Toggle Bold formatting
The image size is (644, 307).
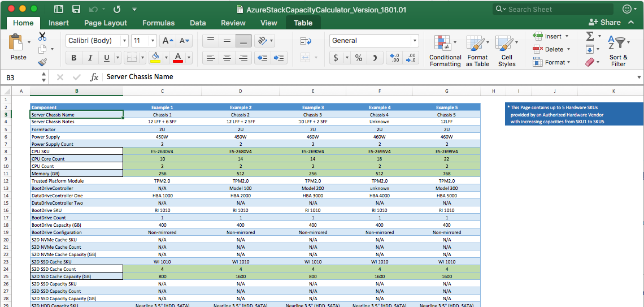[x=74, y=58]
